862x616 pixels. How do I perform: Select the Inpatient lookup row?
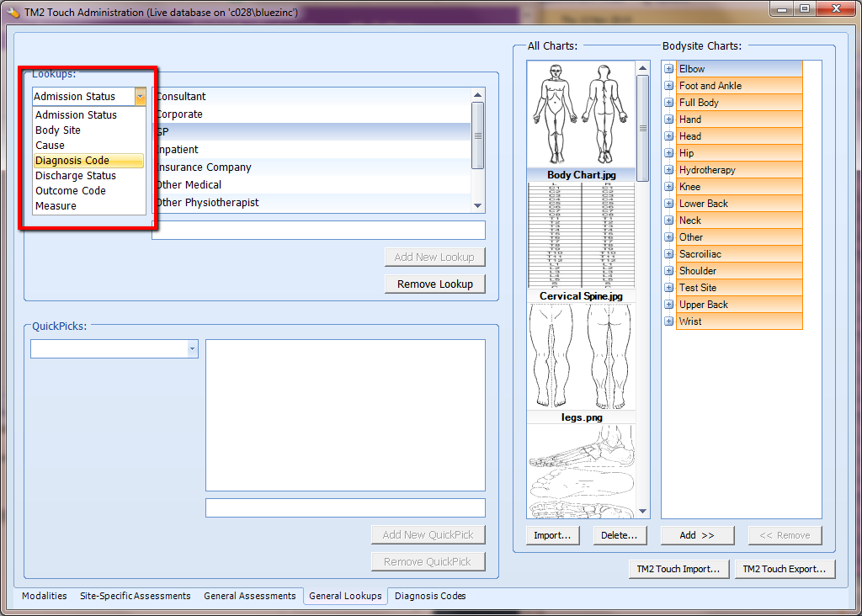(x=311, y=150)
